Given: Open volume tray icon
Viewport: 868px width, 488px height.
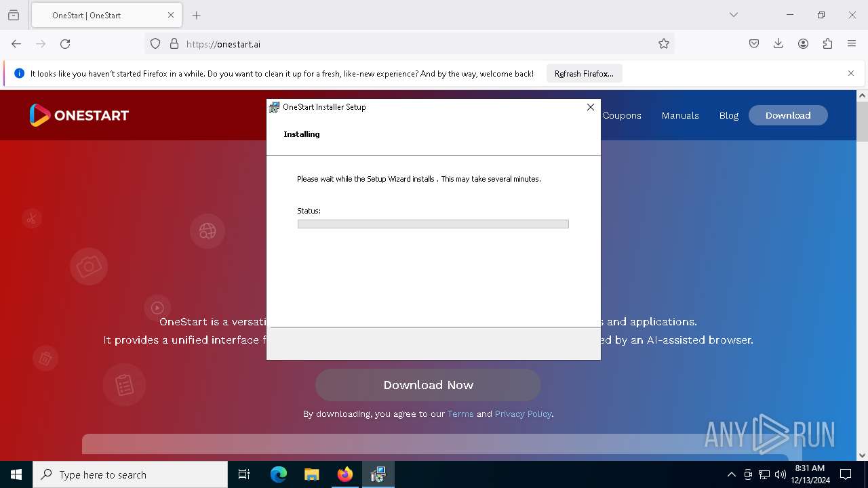Looking at the screenshot, I should click(x=780, y=474).
